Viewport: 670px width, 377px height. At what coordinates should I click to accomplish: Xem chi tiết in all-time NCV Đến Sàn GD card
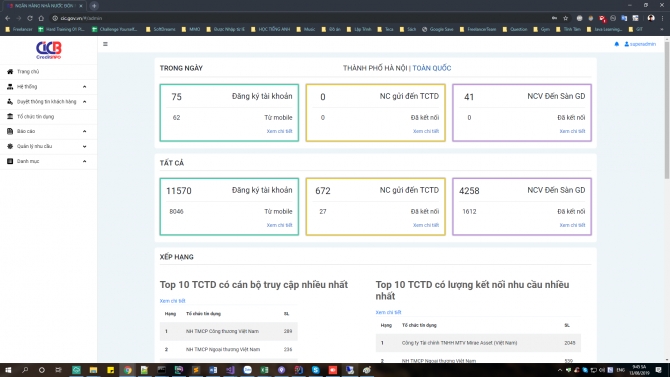point(572,225)
